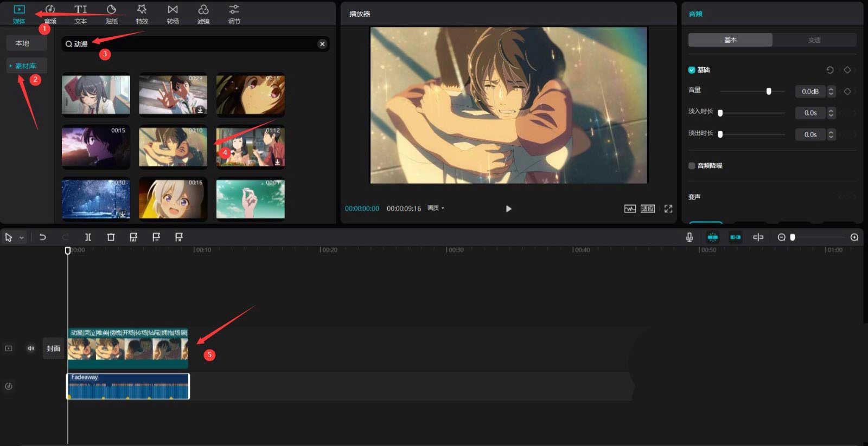This screenshot has height=446, width=868.
Task: Enable the 音频降噪 noise reduction checkbox
Action: click(x=692, y=166)
